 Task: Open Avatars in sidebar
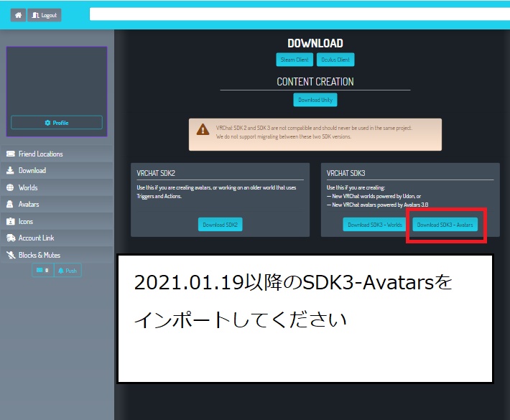coord(57,204)
